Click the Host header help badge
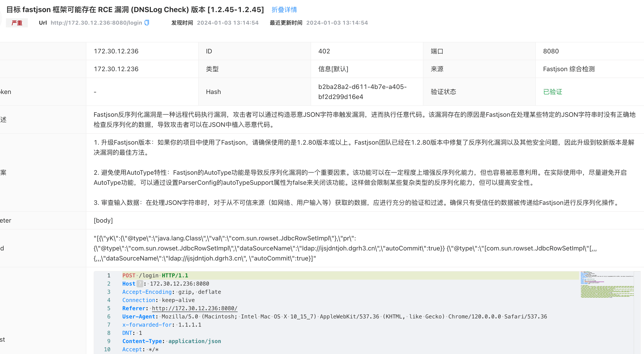The height and width of the screenshot is (354, 644). pyautogui.click(x=140, y=284)
